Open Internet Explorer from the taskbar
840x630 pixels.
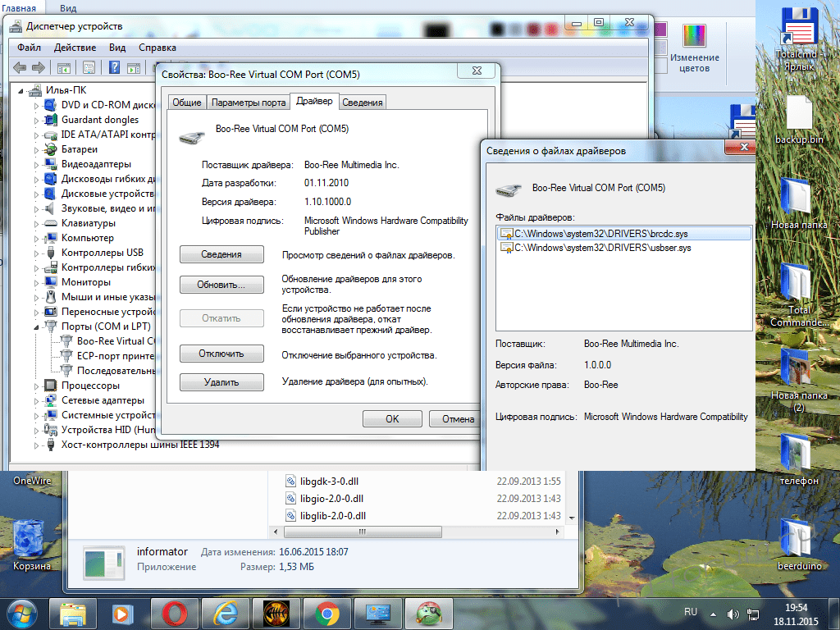coord(224,613)
